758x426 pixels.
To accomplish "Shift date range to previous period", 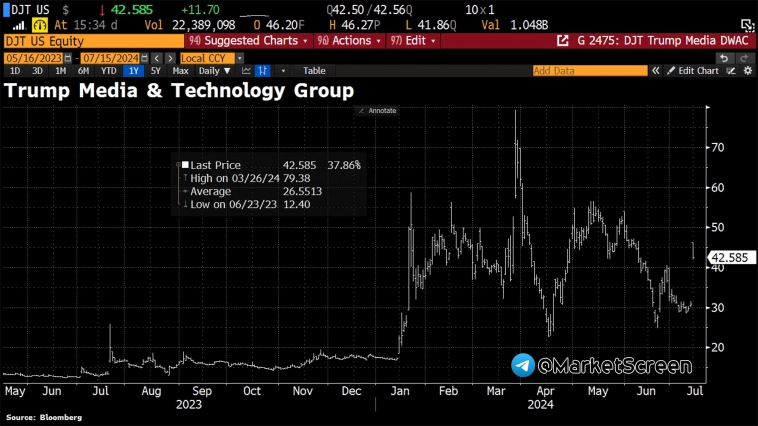I will click(x=157, y=58).
